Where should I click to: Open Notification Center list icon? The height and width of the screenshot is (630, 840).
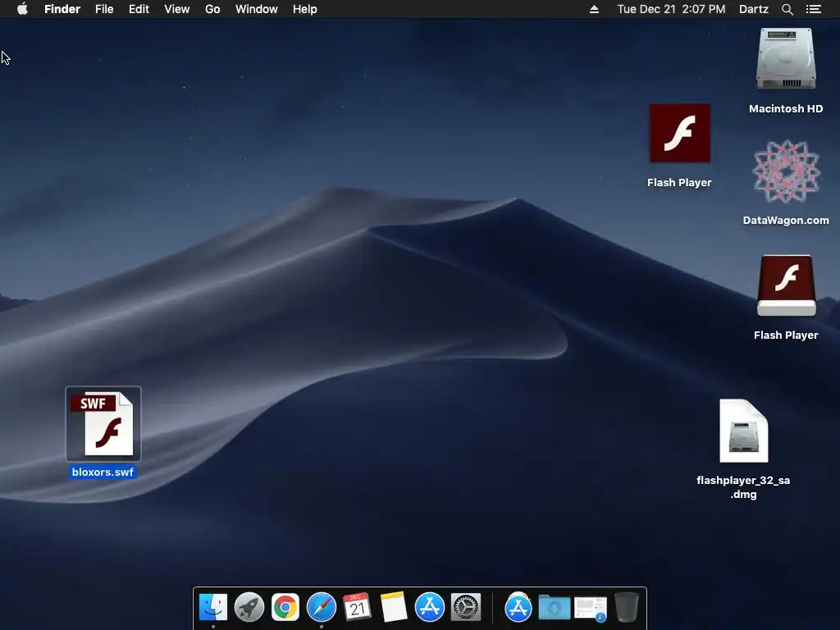(814, 9)
